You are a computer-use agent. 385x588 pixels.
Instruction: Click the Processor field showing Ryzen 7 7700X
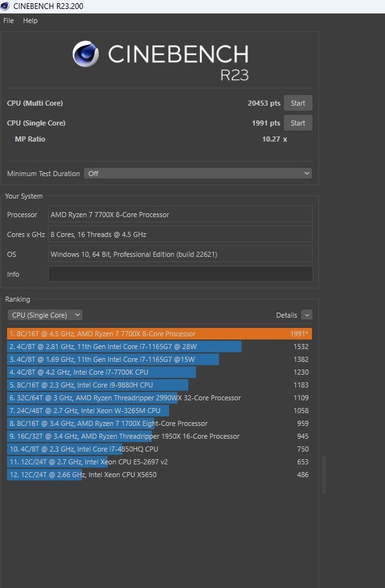pyautogui.click(x=180, y=215)
